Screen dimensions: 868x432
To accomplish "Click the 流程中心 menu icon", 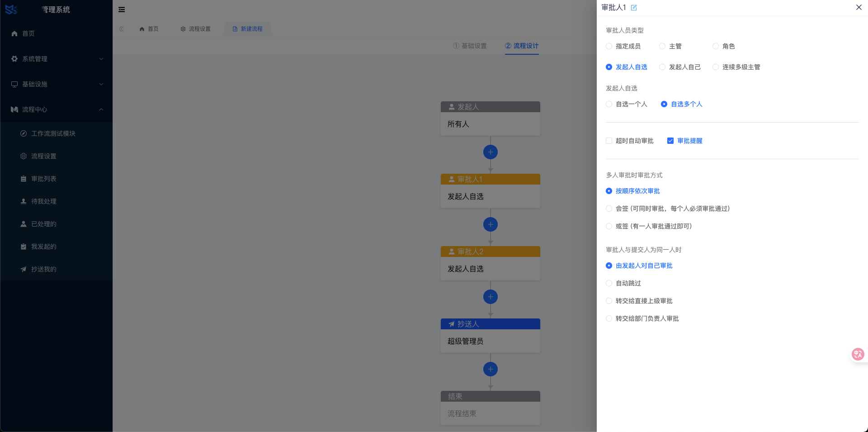I will coord(14,109).
